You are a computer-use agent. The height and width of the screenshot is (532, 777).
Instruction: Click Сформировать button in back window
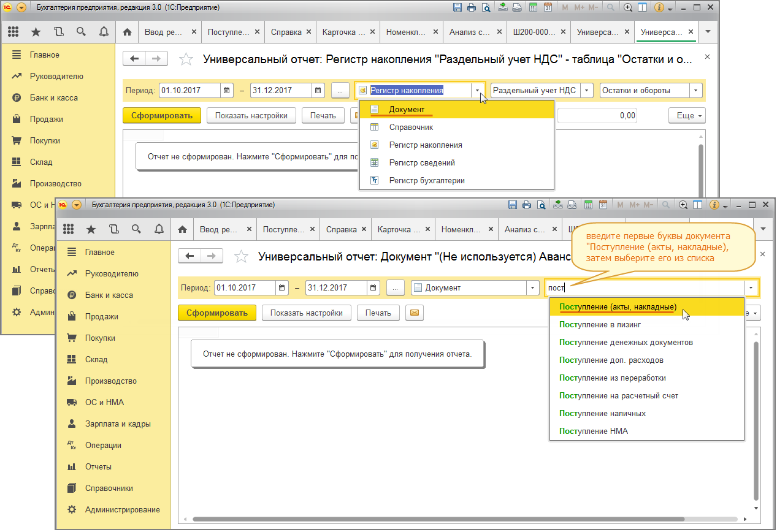(162, 115)
